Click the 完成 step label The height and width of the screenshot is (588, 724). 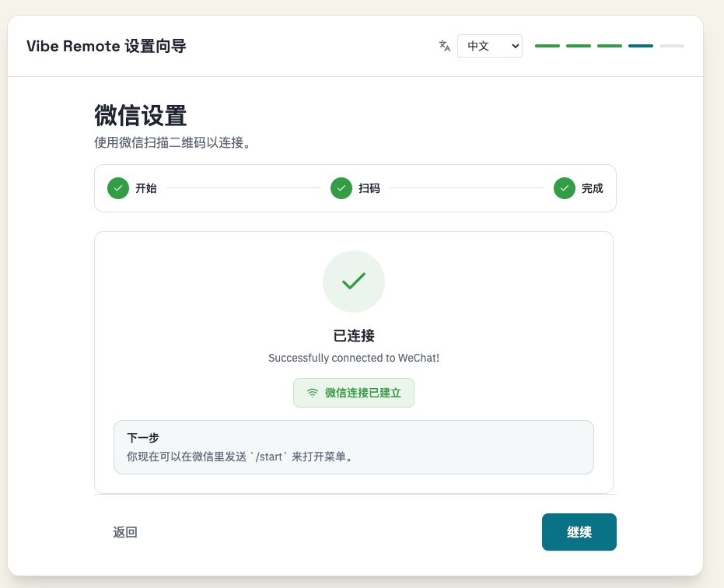pyautogui.click(x=593, y=188)
